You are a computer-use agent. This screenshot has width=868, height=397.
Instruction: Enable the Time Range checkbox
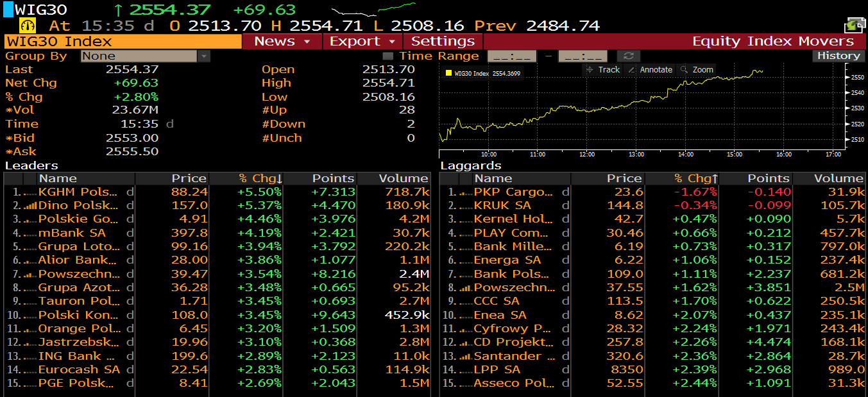tap(388, 56)
